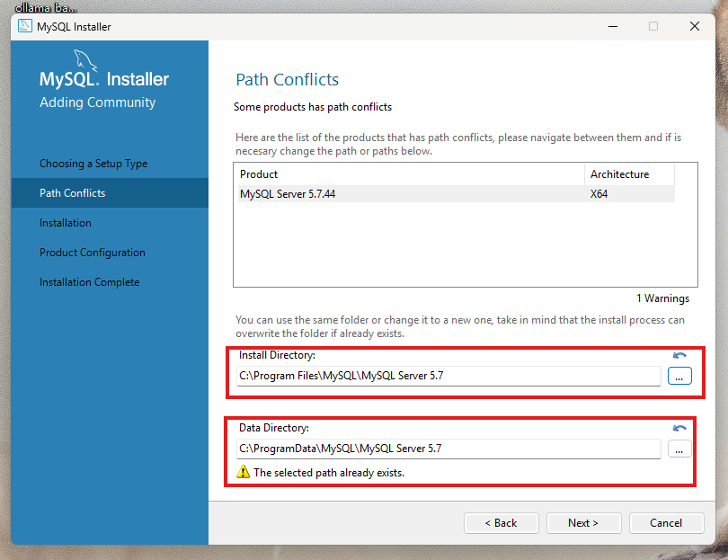Select the MySQL Server 5.7.44 row

click(457, 193)
